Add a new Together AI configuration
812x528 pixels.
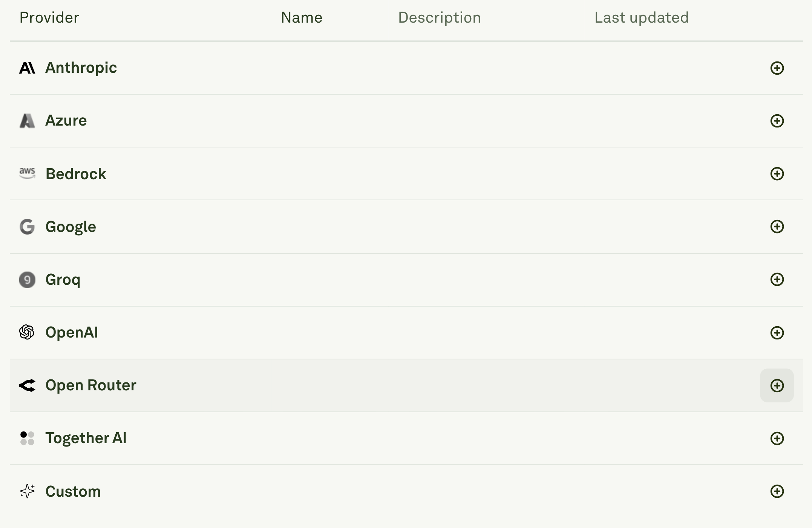(x=777, y=438)
